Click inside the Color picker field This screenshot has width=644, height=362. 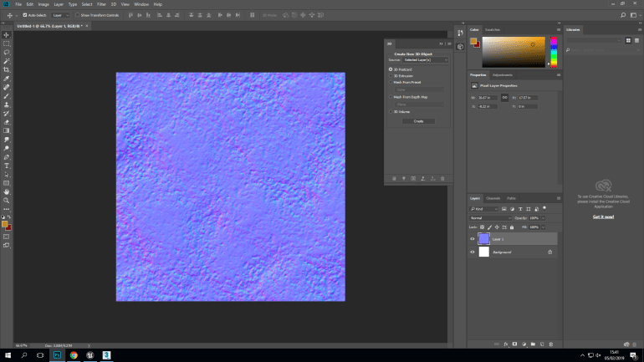[514, 52]
